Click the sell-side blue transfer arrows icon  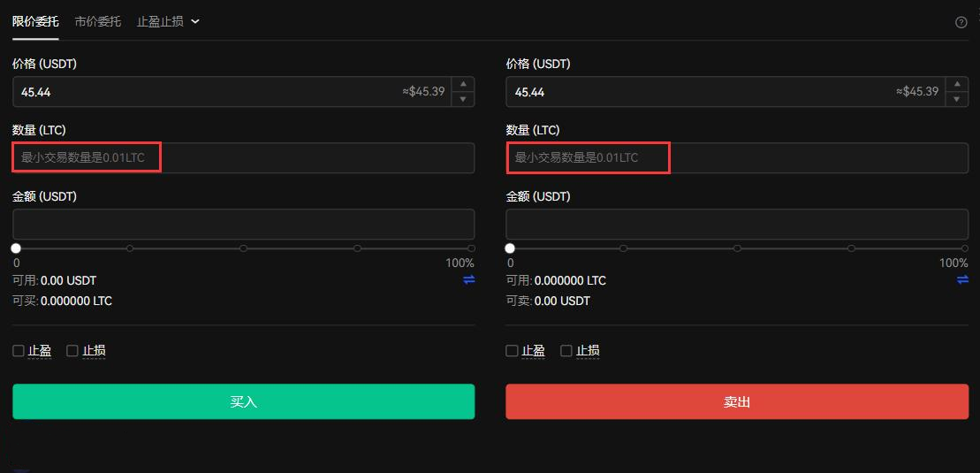(962, 279)
